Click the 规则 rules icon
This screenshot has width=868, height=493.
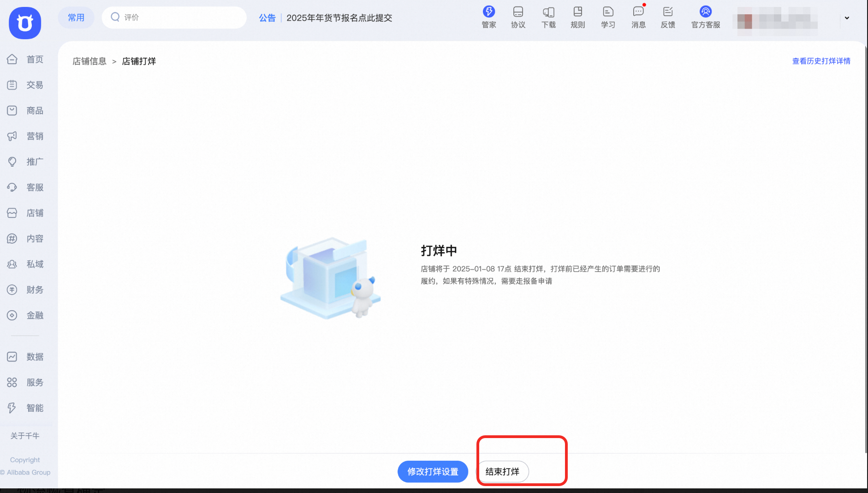pyautogui.click(x=577, y=17)
